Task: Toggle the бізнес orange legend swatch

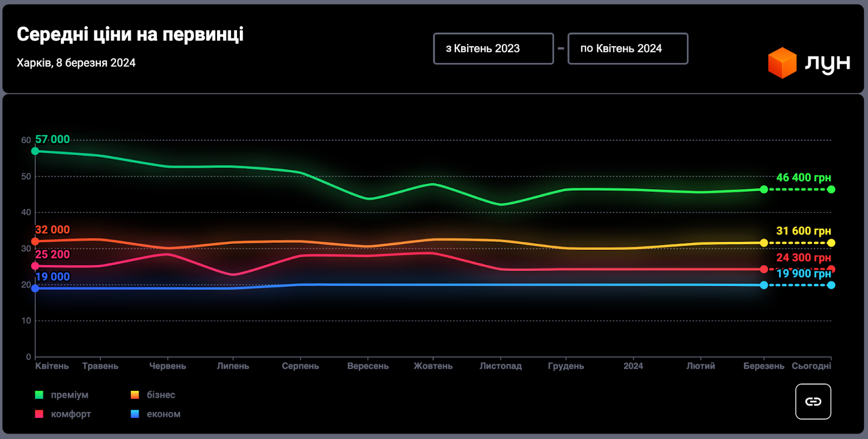Action: coord(135,395)
